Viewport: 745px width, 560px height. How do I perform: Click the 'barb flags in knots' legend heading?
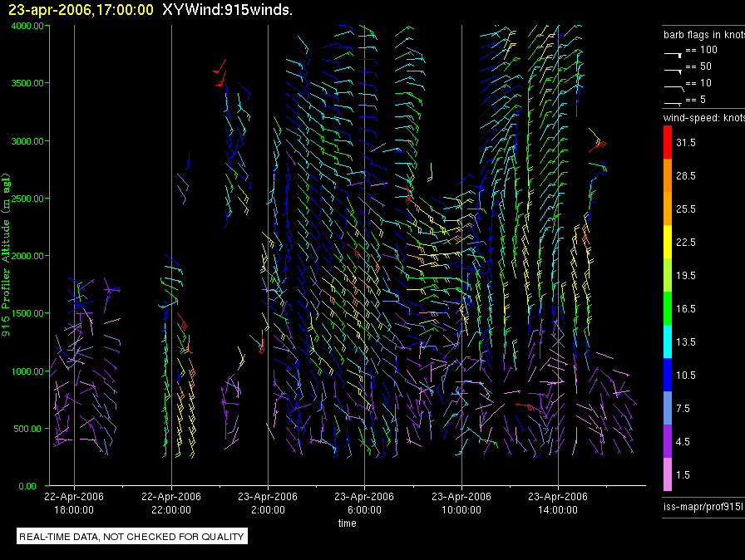(704, 35)
